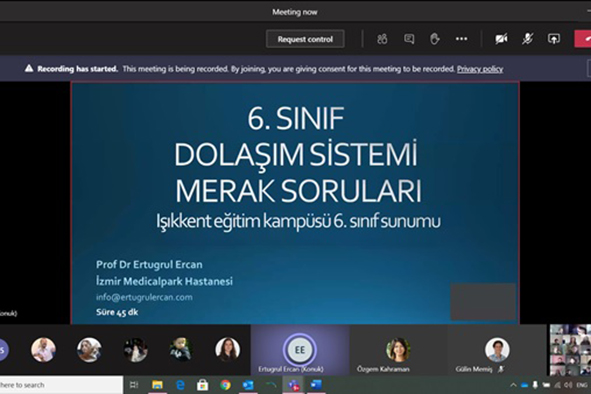This screenshot has height=394, width=591.
Task: Show the participants panel
Action: (x=382, y=39)
